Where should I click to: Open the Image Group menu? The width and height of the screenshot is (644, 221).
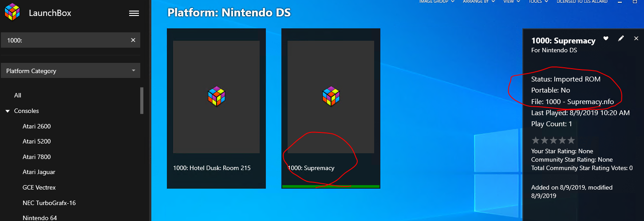pos(437,2)
